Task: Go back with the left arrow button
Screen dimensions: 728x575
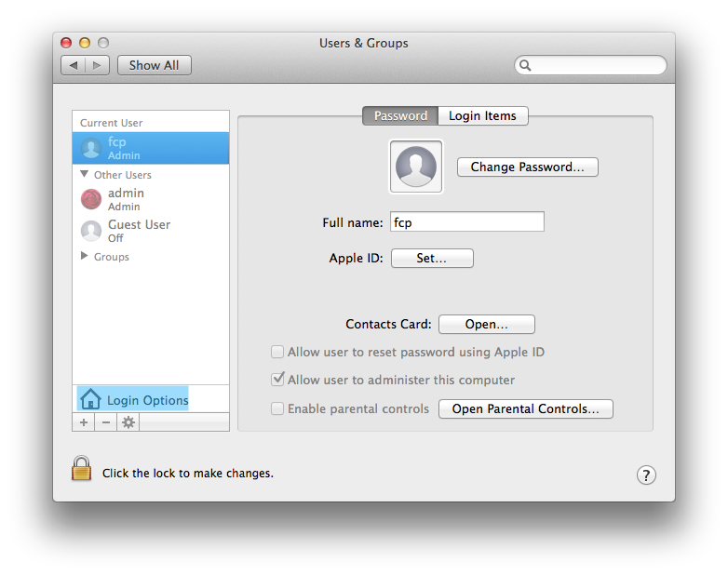Action: pos(74,65)
